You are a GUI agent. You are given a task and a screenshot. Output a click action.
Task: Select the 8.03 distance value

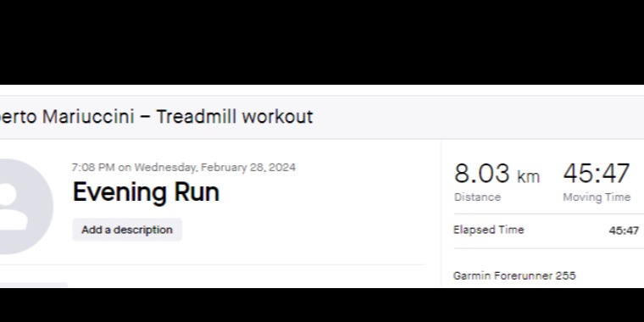[482, 174]
